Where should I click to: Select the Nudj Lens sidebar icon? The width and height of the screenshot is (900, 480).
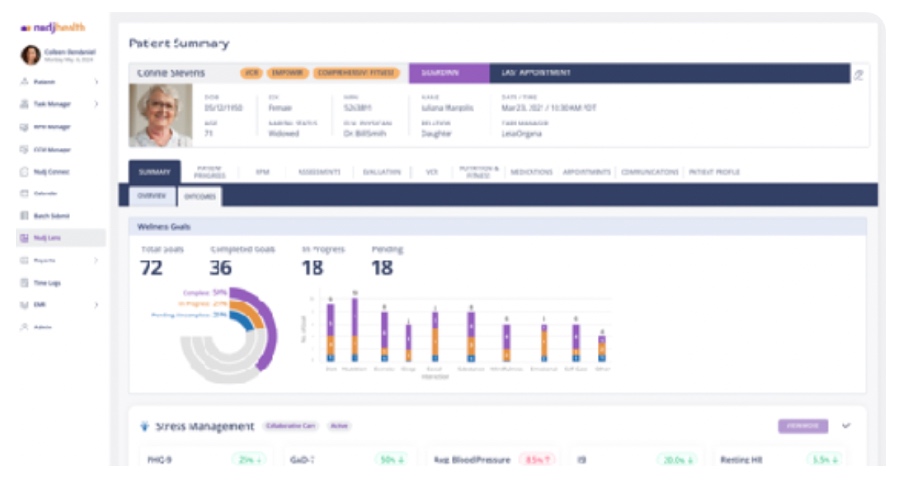pos(23,238)
